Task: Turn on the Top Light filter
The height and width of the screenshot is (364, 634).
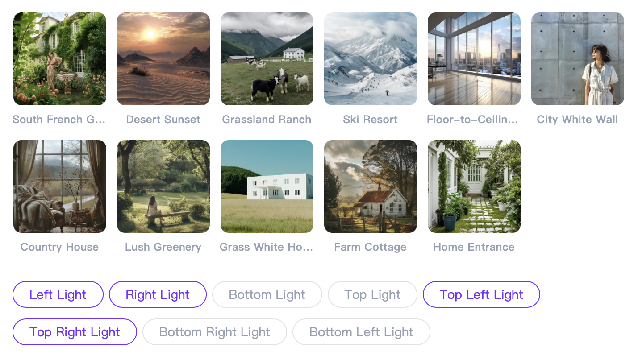Action: click(372, 294)
